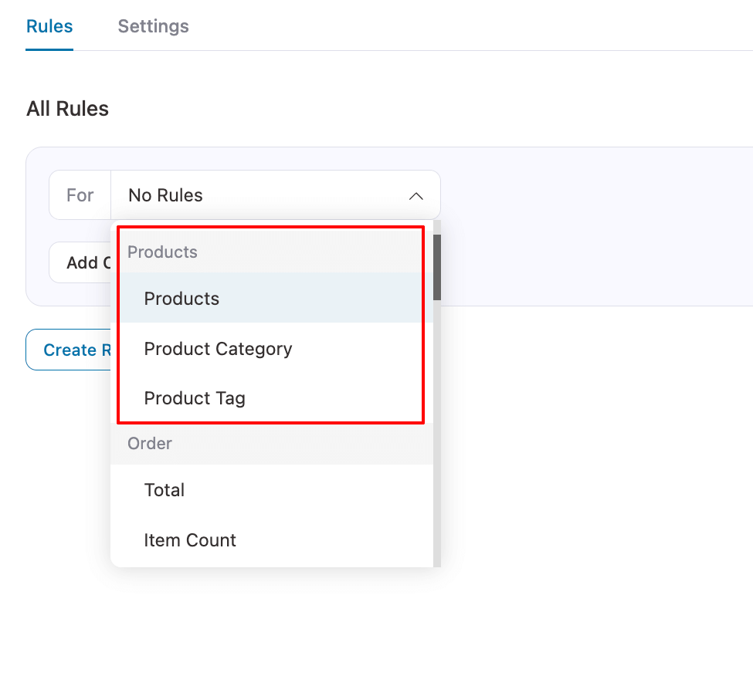Select Total under the Order group
The height and width of the screenshot is (700, 753).
pyautogui.click(x=165, y=490)
